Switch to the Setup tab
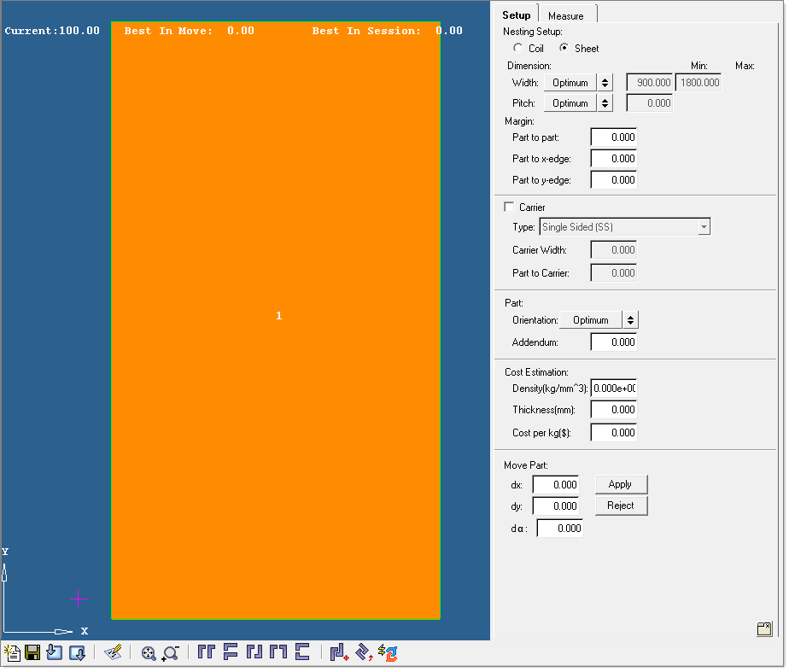The image size is (789, 672). 517,15
